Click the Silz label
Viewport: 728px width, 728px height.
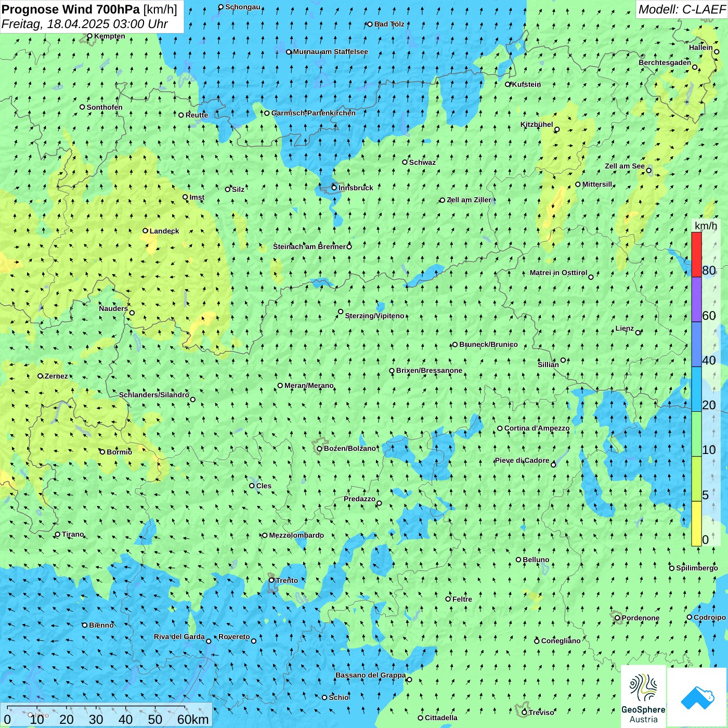click(238, 189)
